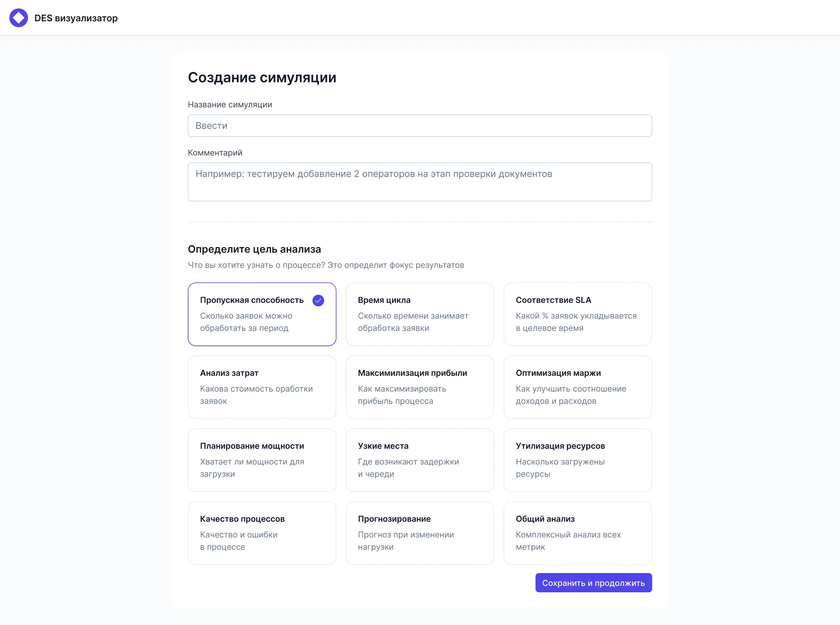Select the Соответствие SLA goal card
Image resolution: width=840 pixels, height=625 pixels.
point(577,314)
